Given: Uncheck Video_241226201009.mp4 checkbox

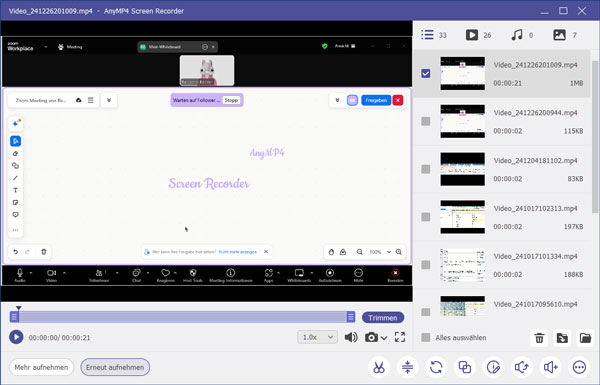Looking at the screenshot, I should pos(426,73).
